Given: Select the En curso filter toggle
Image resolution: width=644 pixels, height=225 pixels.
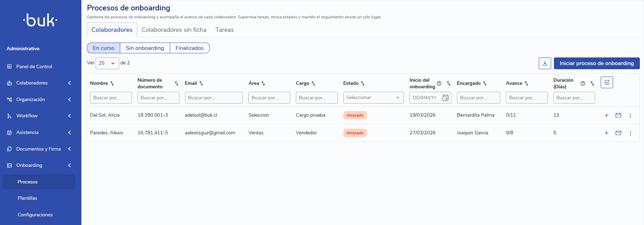Looking at the screenshot, I should 103,48.
